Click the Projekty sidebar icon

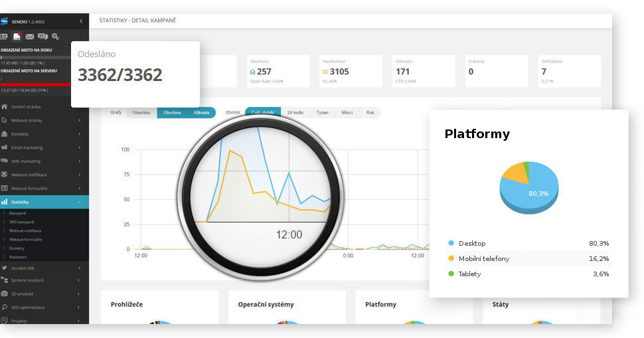click(x=4, y=321)
